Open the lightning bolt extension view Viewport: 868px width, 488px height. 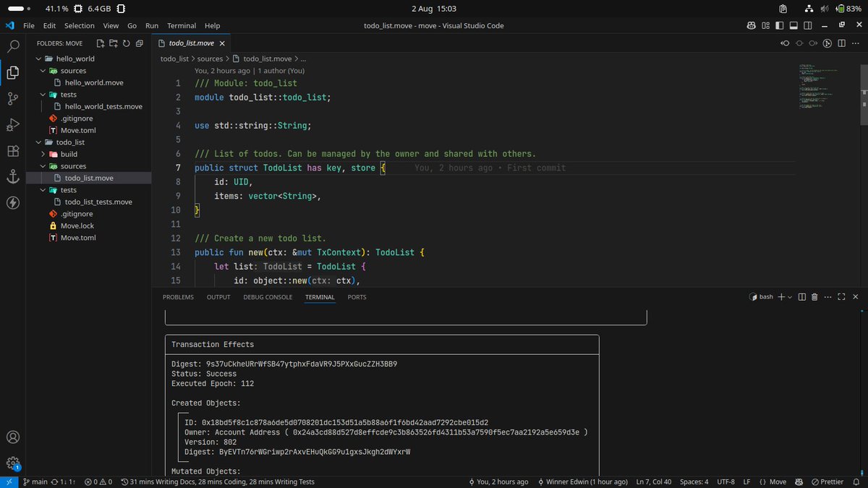[x=12, y=202]
